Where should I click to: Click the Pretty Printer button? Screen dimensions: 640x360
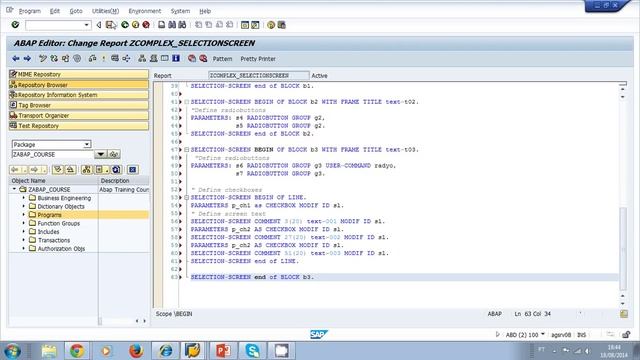258,59
